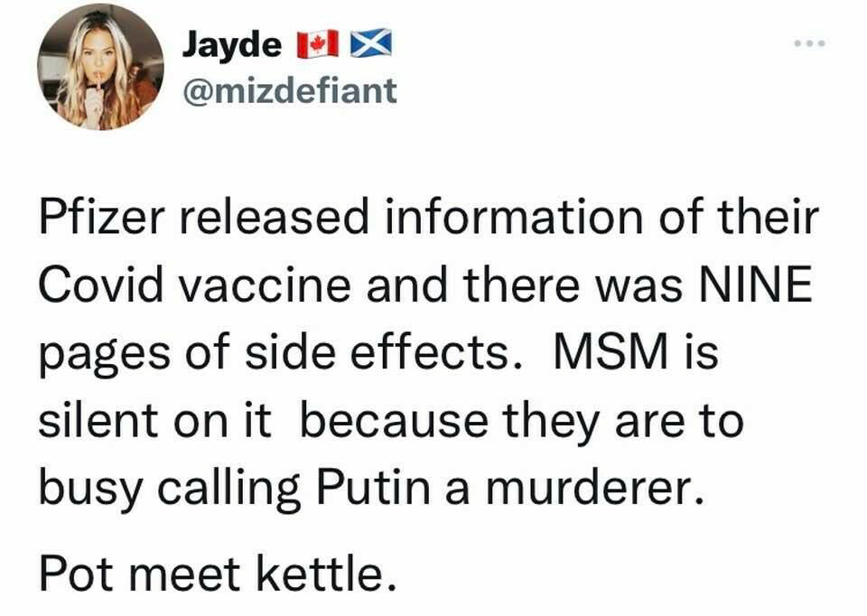Click the line 'Pot meet kettle.'
Screen dimensions: 867x616
pyautogui.click(x=218, y=576)
